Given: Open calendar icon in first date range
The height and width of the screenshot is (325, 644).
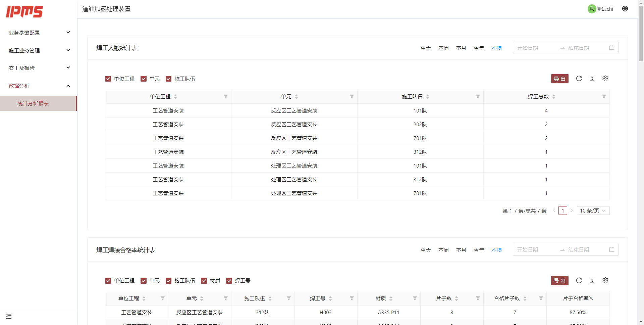Looking at the screenshot, I should [612, 48].
